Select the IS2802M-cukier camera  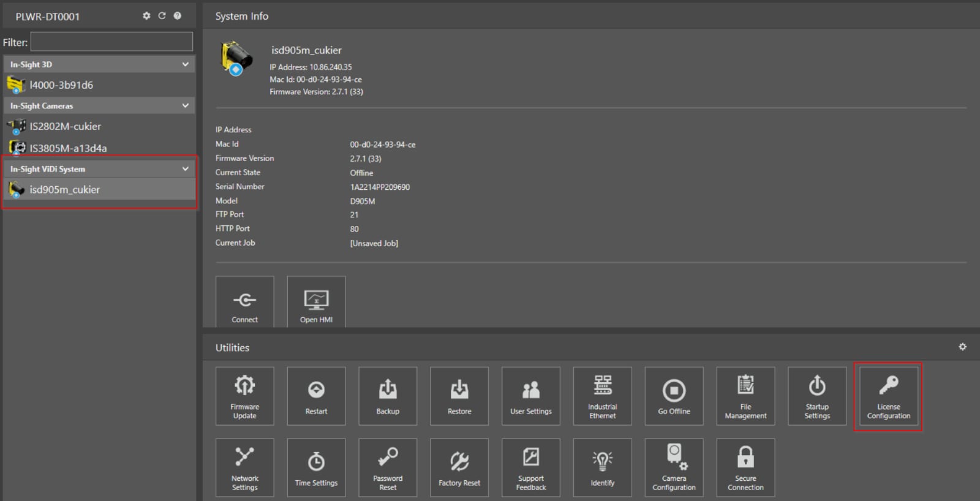65,127
